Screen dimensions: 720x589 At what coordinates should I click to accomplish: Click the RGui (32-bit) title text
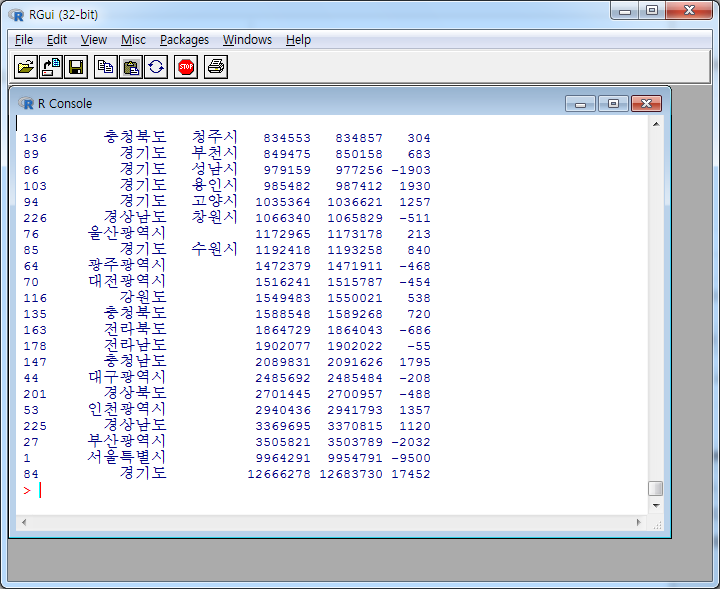coord(64,15)
